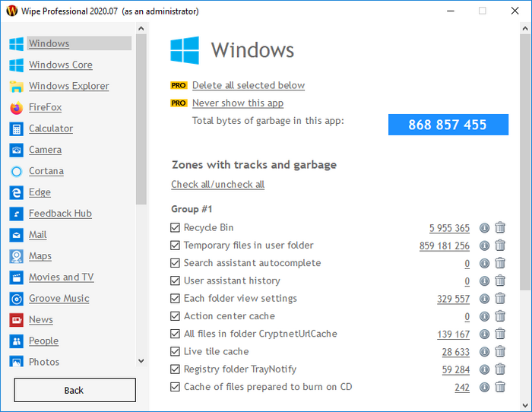Click the Cortana circle icon

click(16, 171)
